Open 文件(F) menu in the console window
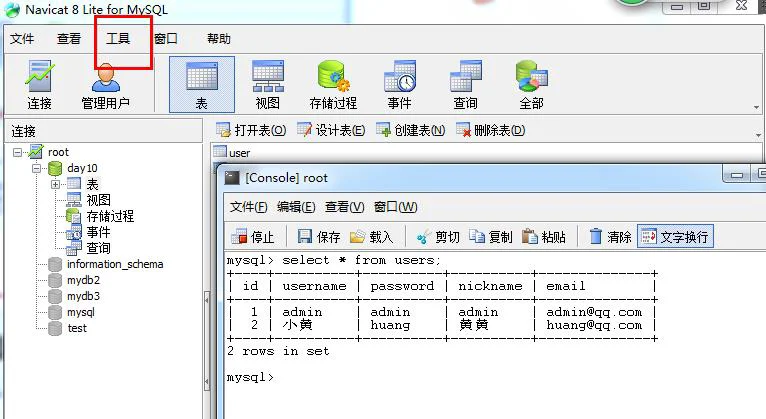 [x=249, y=207]
